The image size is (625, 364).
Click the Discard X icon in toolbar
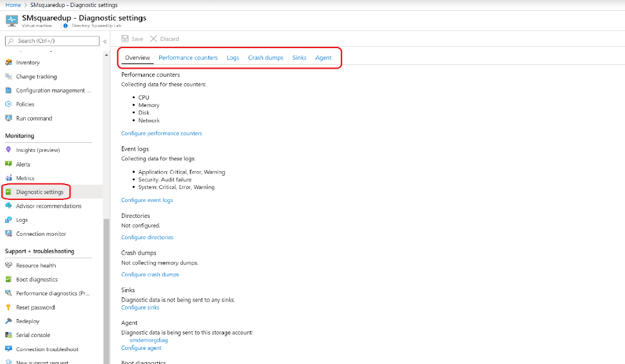click(x=153, y=38)
